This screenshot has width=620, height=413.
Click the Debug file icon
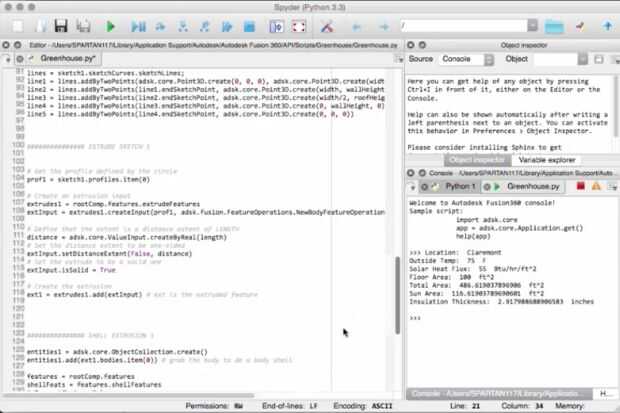click(x=138, y=27)
